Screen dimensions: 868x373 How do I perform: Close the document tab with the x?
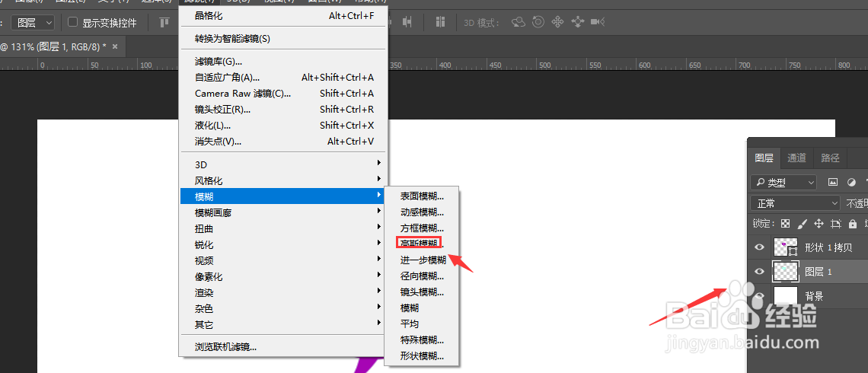coord(115,46)
